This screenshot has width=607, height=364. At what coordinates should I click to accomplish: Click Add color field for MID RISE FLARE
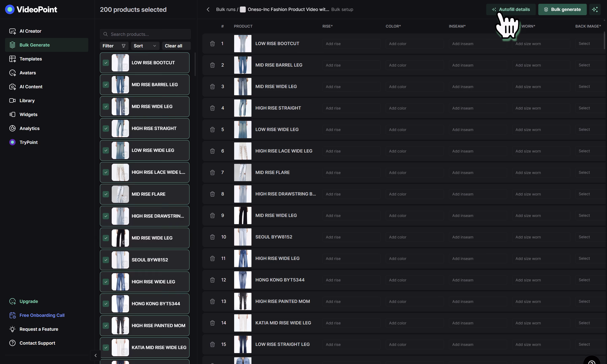coord(415,173)
